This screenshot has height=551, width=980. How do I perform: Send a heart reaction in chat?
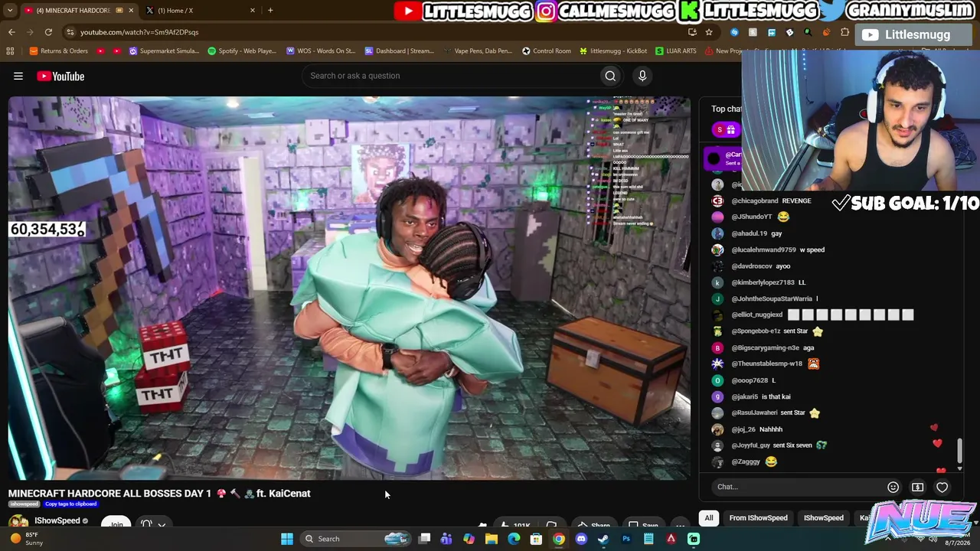[942, 487]
